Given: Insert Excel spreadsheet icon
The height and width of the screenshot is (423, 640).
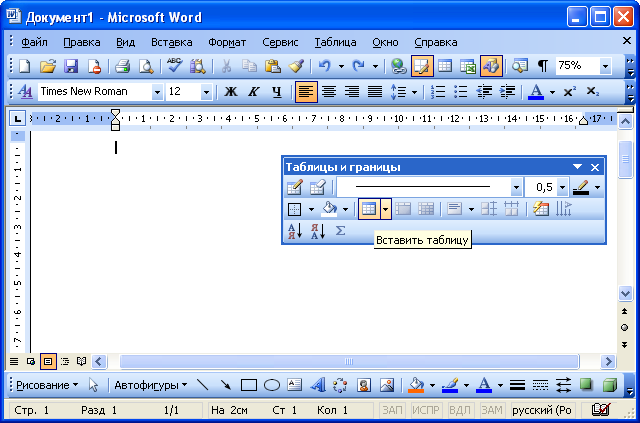Looking at the screenshot, I should coord(468,66).
